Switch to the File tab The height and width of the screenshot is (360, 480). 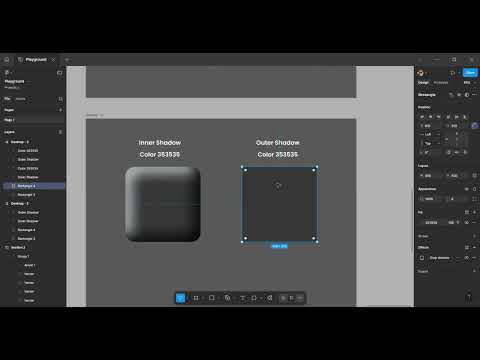pos(7,99)
